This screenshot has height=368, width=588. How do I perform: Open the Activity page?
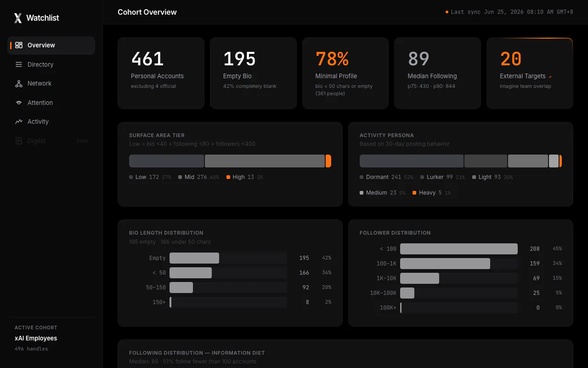51,121
